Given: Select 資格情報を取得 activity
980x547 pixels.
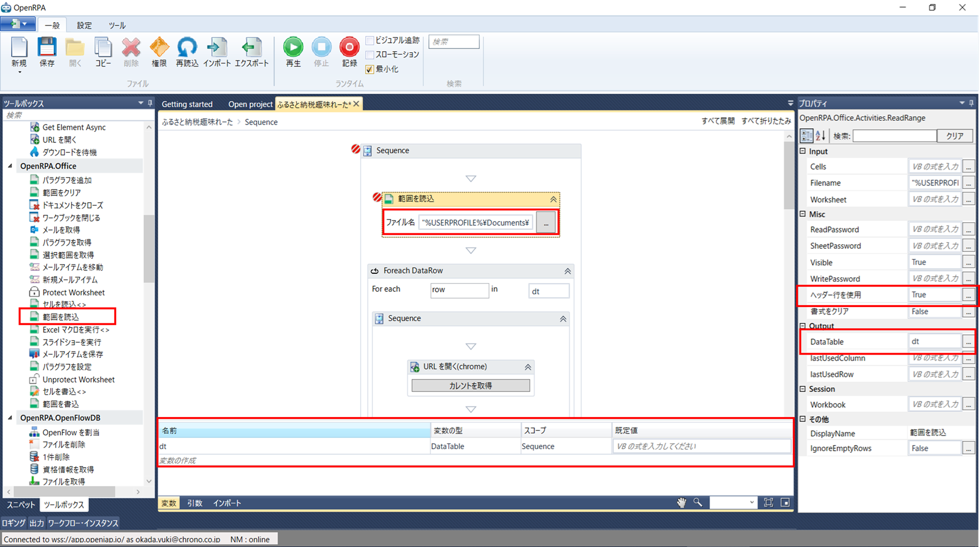Looking at the screenshot, I should click(x=68, y=469).
